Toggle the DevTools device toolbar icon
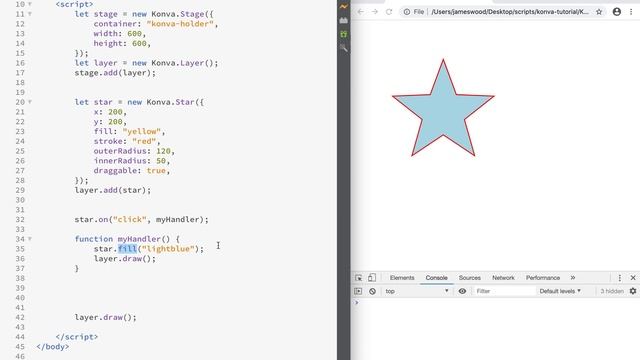The width and height of the screenshot is (640, 360). tap(371, 278)
